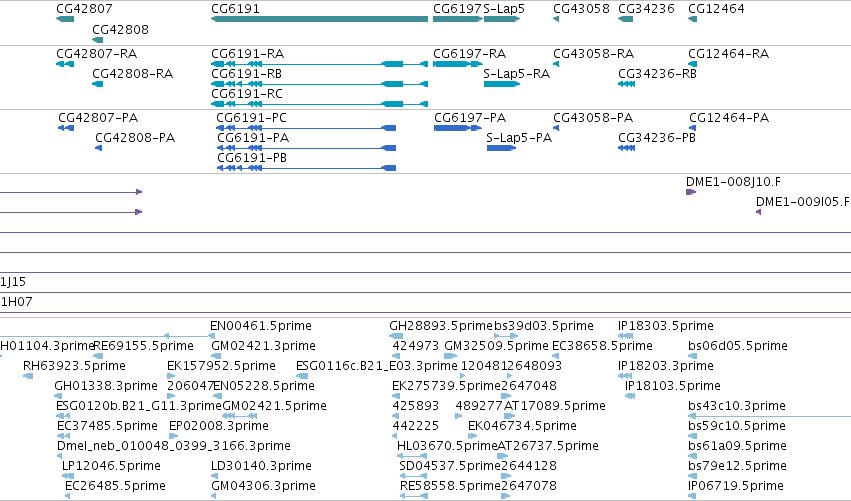This screenshot has height=501, width=851.
Task: Click the CG42808-RA transcript label
Action: [132, 74]
